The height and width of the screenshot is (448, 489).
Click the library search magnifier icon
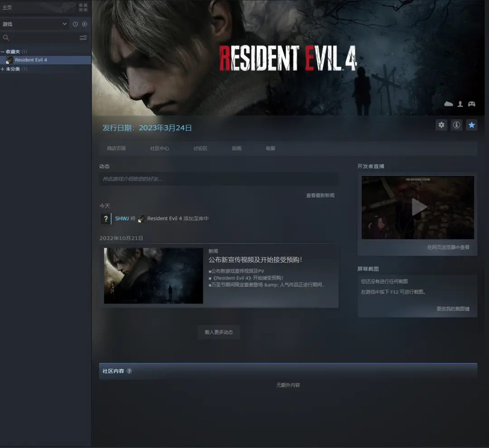click(x=6, y=38)
